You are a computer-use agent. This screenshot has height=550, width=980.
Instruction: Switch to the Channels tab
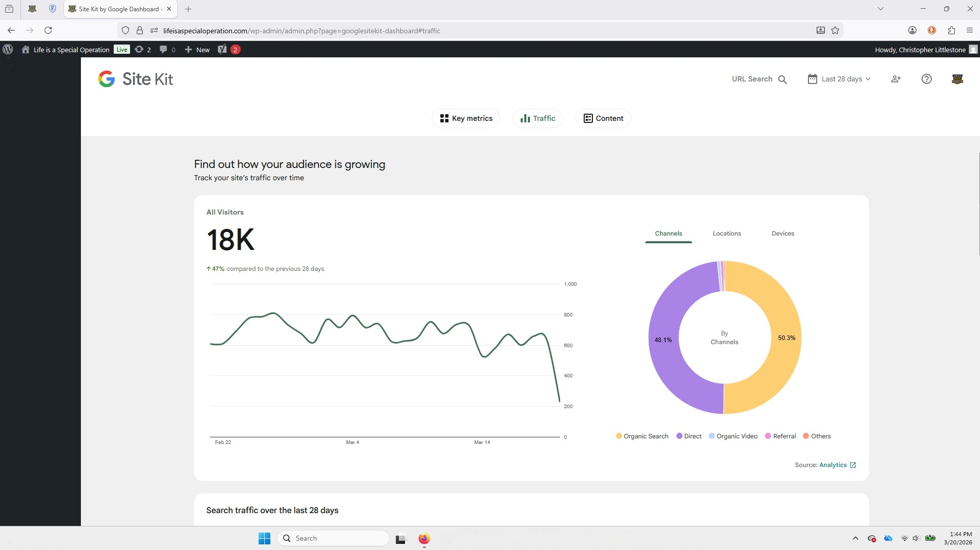(669, 234)
